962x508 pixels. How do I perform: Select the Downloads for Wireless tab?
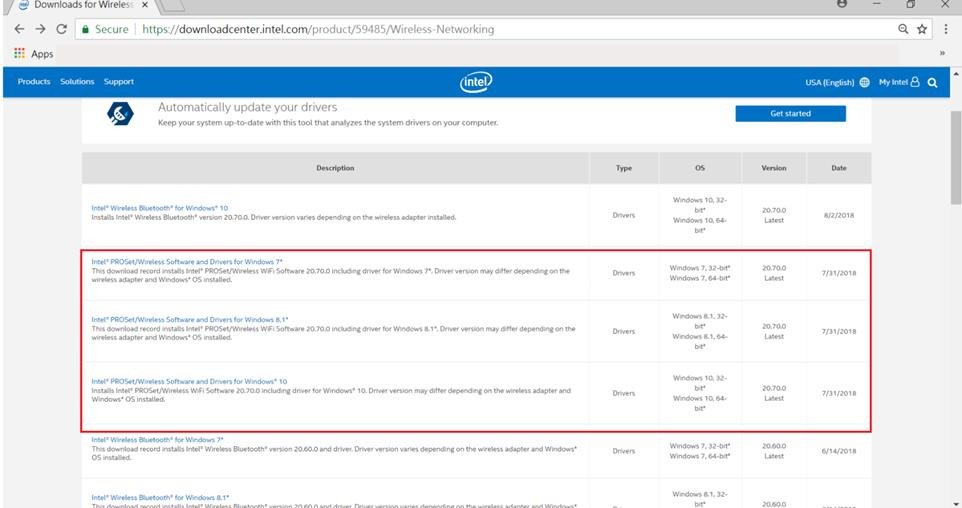coord(83,5)
